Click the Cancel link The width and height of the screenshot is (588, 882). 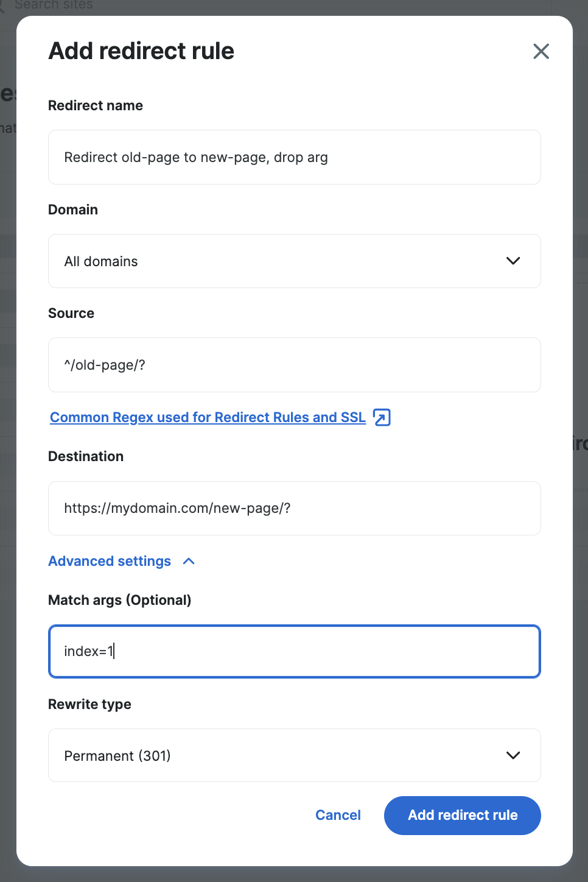point(338,815)
